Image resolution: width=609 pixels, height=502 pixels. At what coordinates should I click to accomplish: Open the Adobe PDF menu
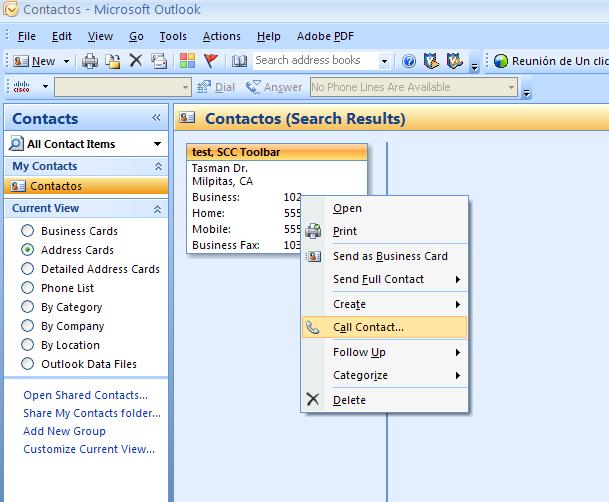pos(325,36)
